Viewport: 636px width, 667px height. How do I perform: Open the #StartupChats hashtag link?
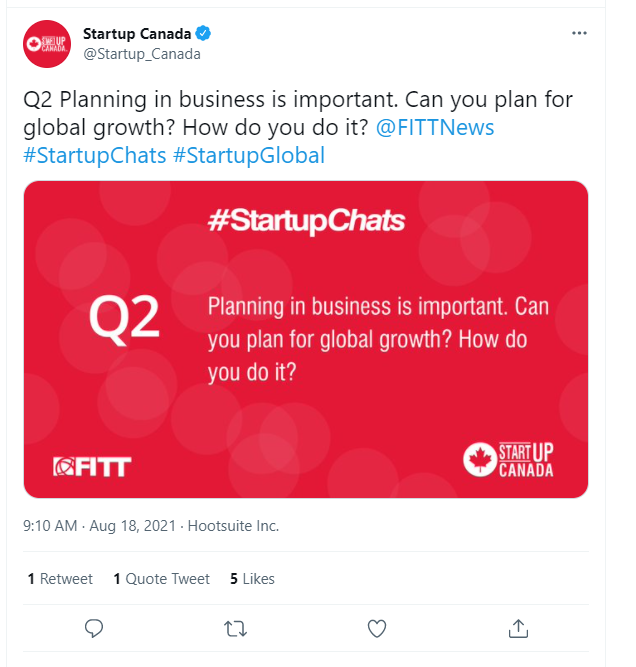[x=94, y=155]
